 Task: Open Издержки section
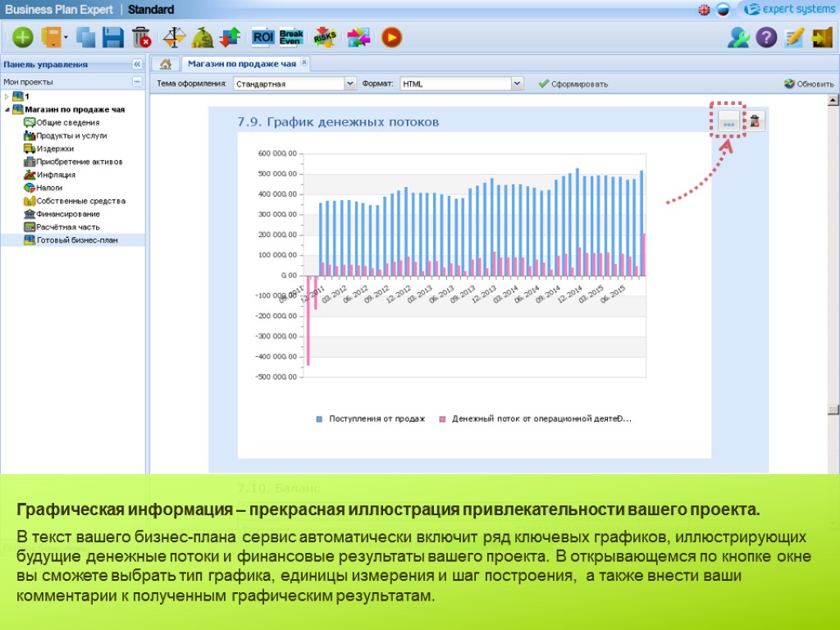(x=48, y=148)
